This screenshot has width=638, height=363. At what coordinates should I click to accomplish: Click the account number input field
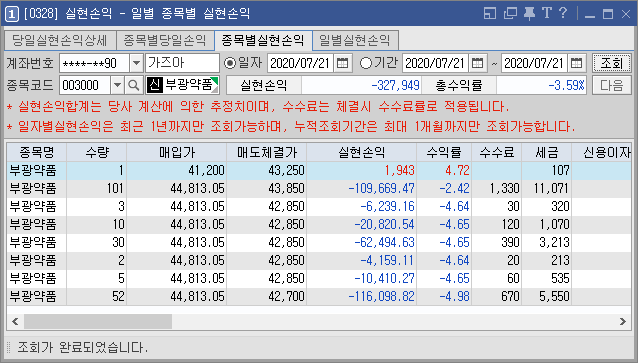95,63
